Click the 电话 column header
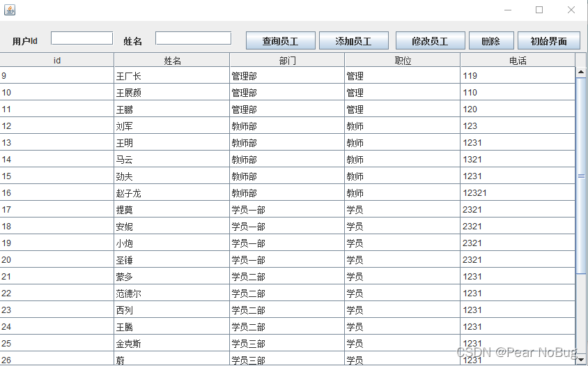588x366 pixels. point(518,60)
